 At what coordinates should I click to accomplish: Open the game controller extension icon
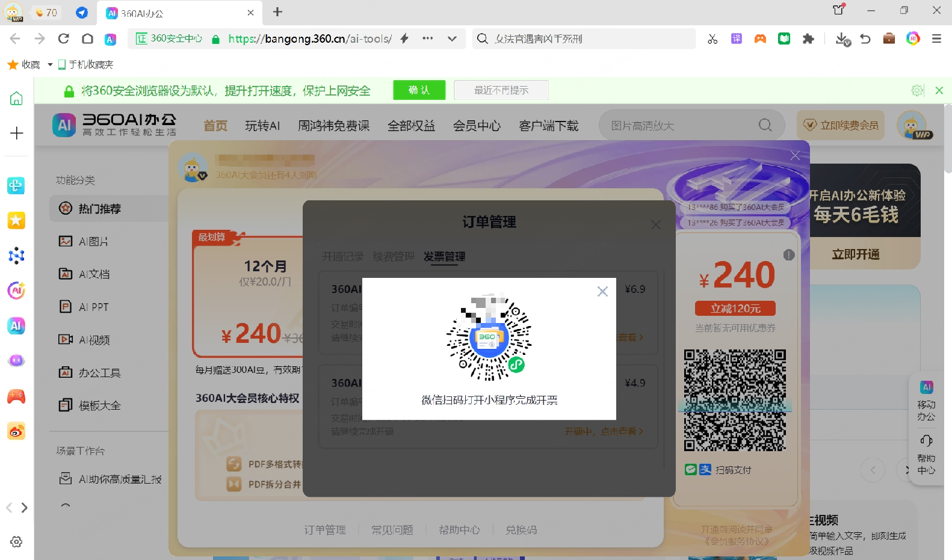pos(761,39)
